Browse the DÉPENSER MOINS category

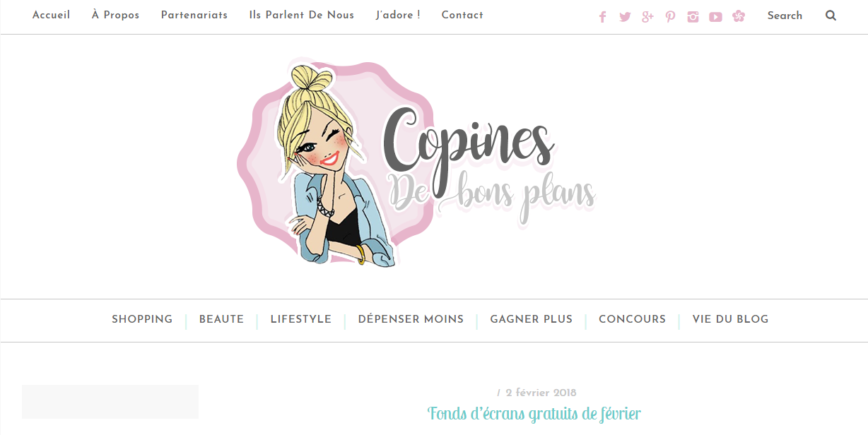tap(411, 319)
